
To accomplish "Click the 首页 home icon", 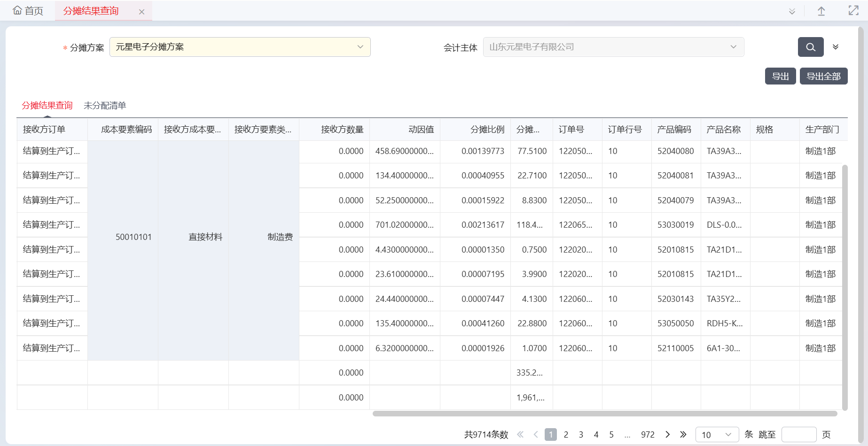I will [17, 10].
